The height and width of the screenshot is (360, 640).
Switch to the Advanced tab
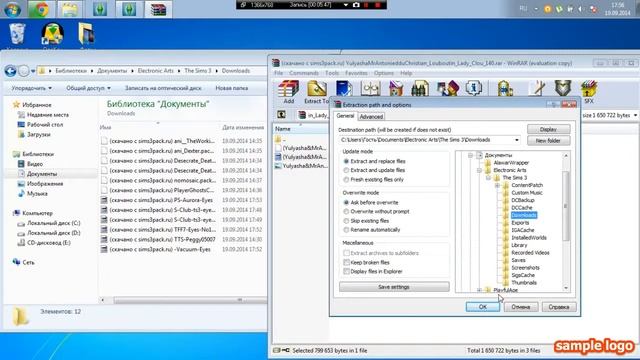371,117
